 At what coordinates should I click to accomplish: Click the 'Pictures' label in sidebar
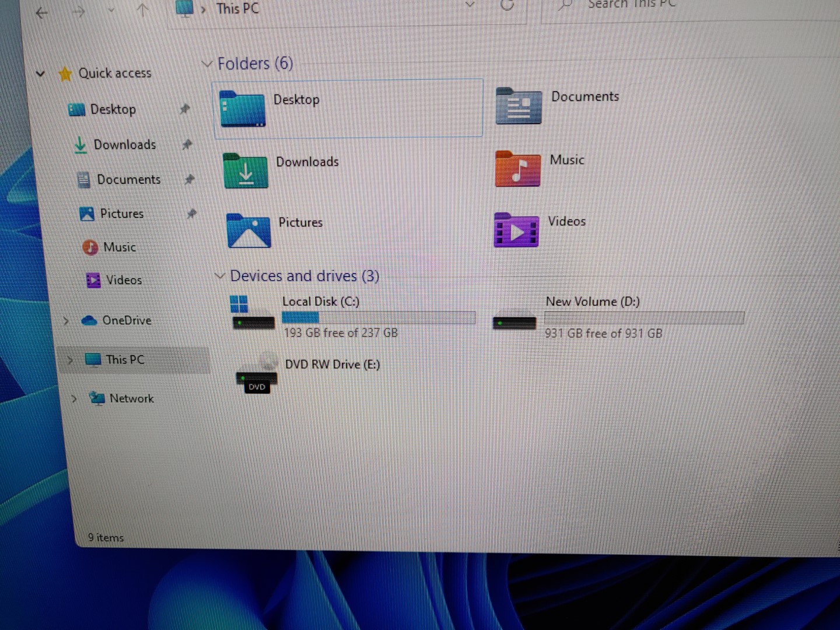[122, 213]
